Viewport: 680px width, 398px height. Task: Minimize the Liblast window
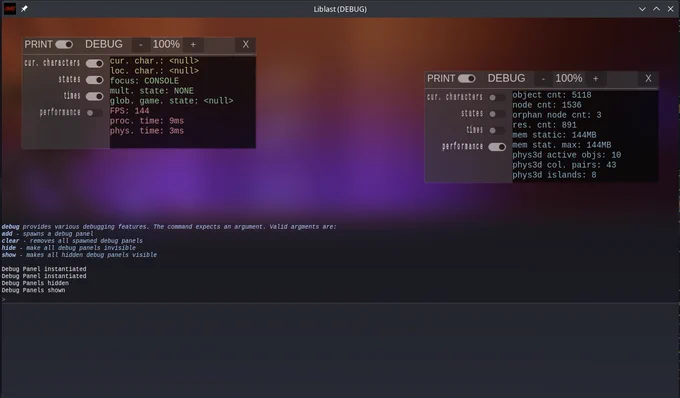tap(642, 9)
